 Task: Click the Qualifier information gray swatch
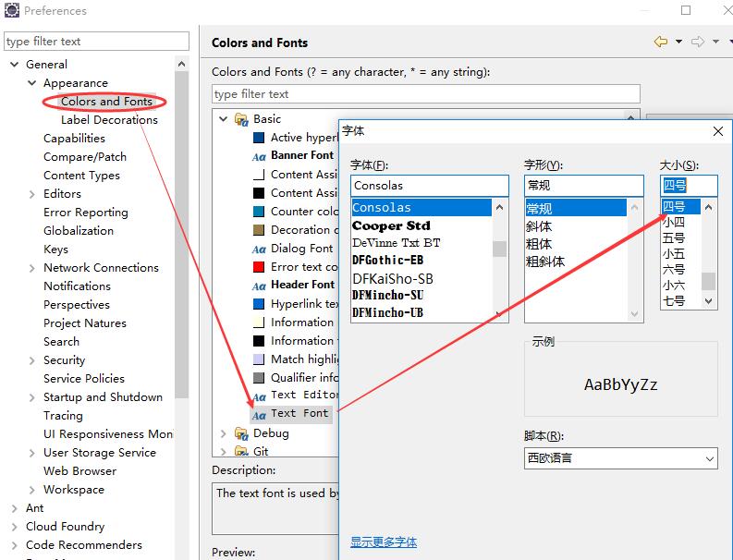(x=259, y=378)
